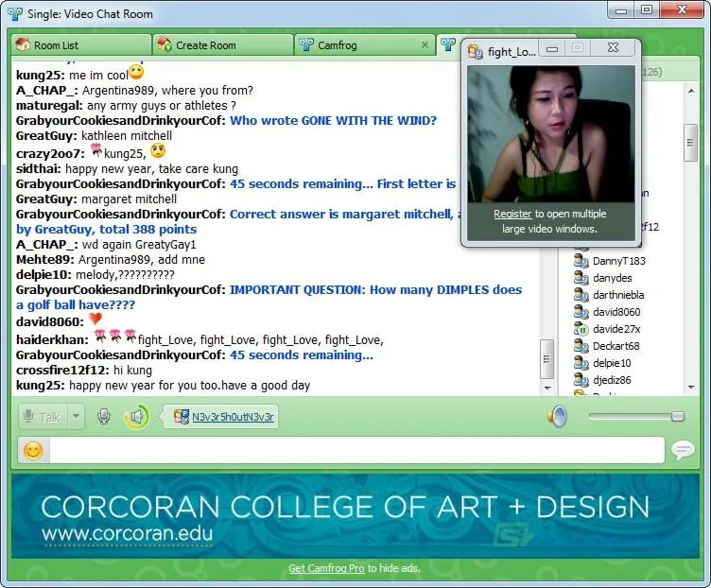Click the Create Room icon
The width and height of the screenshot is (711, 588).
(165, 44)
